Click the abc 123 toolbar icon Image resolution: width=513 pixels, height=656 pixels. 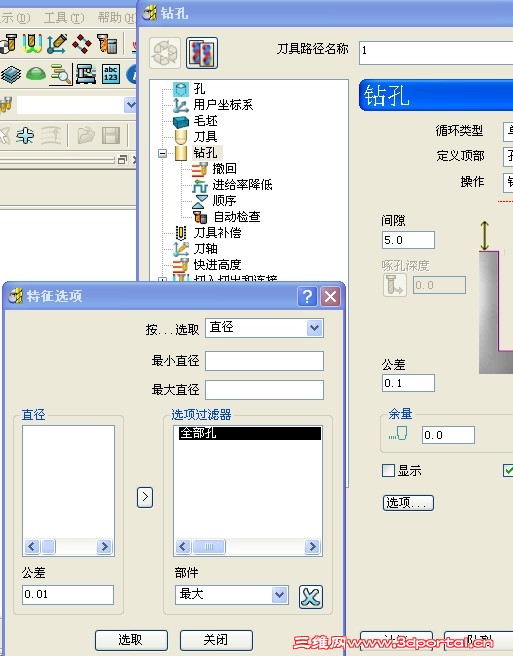coord(111,74)
